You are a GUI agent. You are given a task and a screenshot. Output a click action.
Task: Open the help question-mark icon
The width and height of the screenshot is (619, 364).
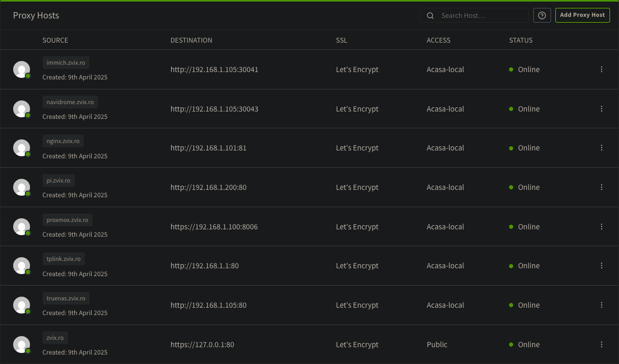tap(542, 15)
